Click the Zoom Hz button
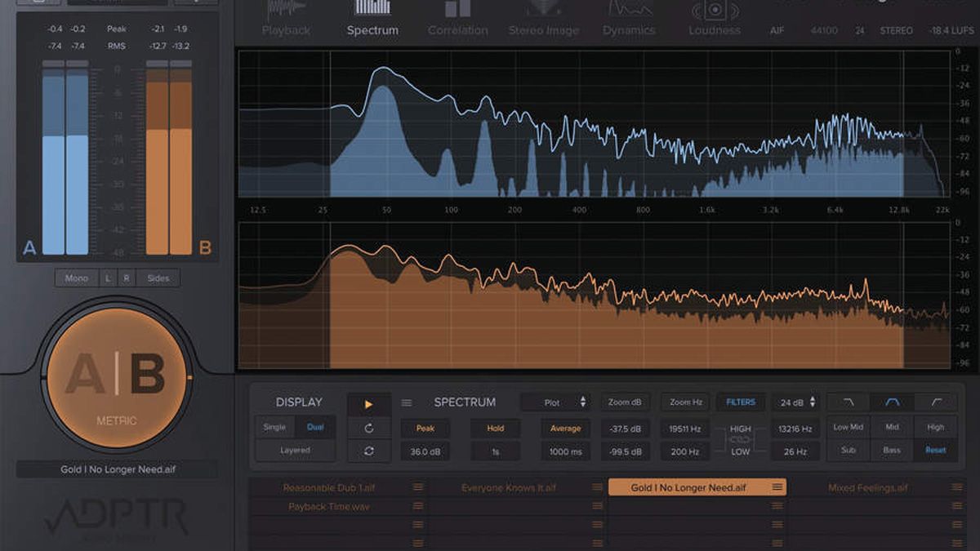 tap(686, 402)
